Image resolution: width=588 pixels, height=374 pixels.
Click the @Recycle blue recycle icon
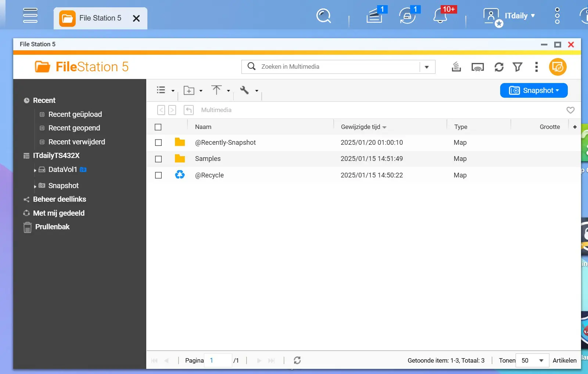point(180,175)
